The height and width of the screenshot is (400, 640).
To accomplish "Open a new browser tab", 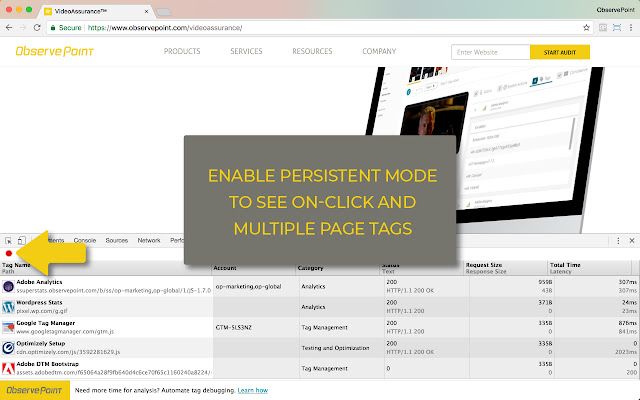I will [x=164, y=12].
